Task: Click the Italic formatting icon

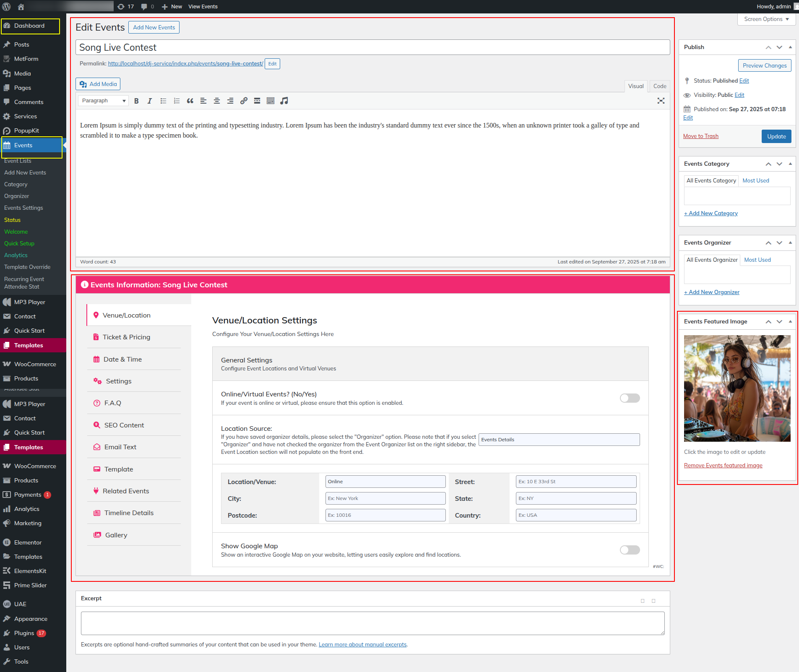Action: [x=149, y=101]
